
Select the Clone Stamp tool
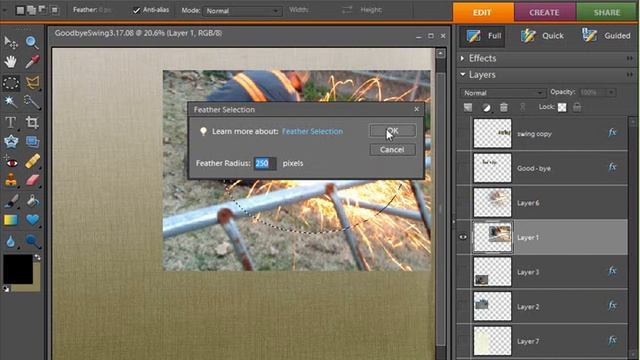(11, 180)
